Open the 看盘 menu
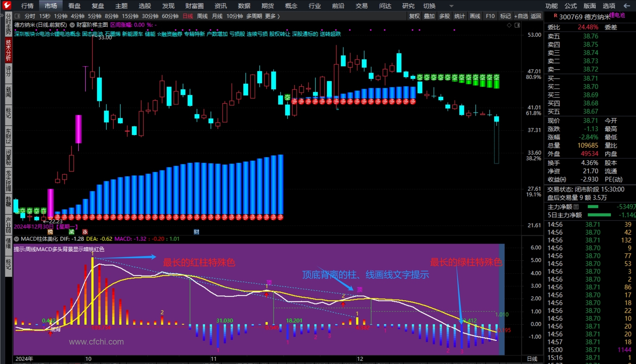The image size is (636, 364). point(74,6)
